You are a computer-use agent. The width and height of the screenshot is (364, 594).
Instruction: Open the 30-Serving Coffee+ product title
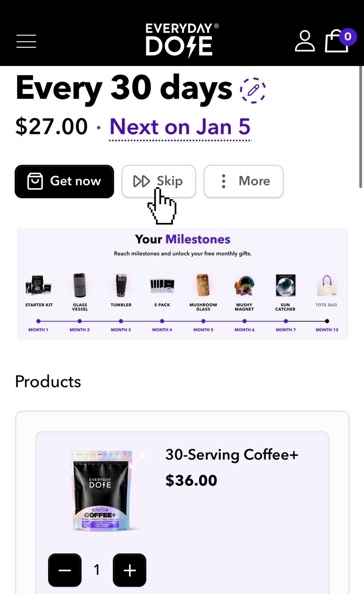coord(232,455)
